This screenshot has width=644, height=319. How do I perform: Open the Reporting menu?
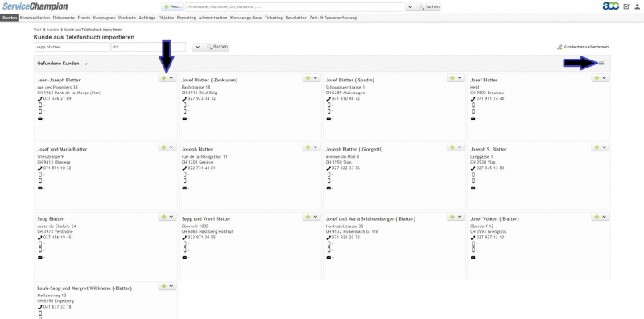(x=186, y=18)
